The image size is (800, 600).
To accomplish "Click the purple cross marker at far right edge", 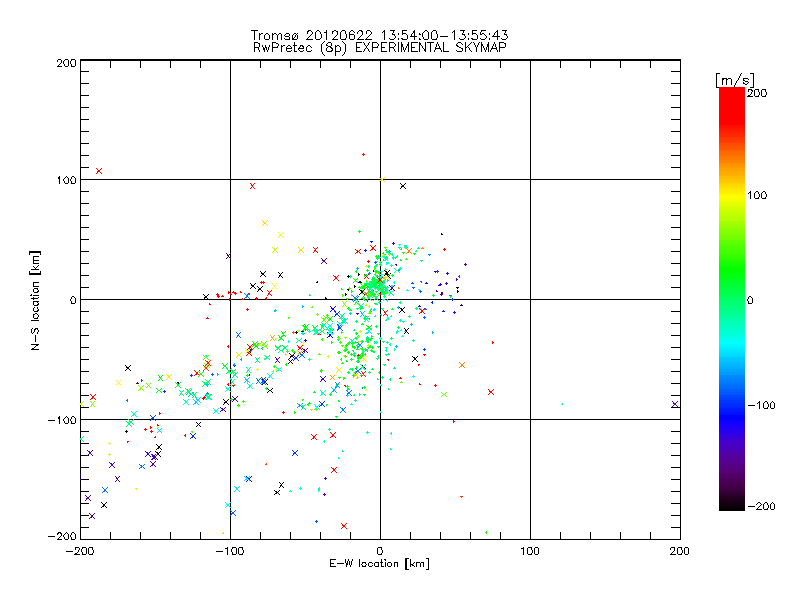I will [675, 404].
